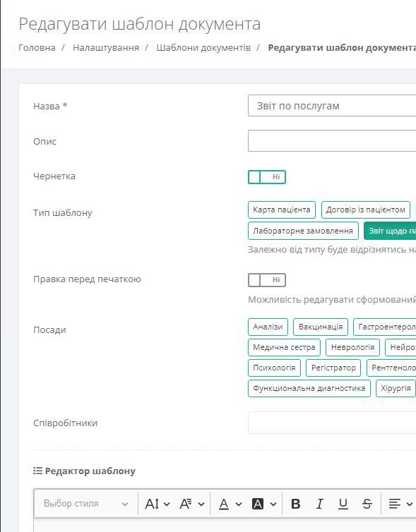Screen dimensions: 416x532
Task: Select the Аналізи position tag
Action: point(268,327)
